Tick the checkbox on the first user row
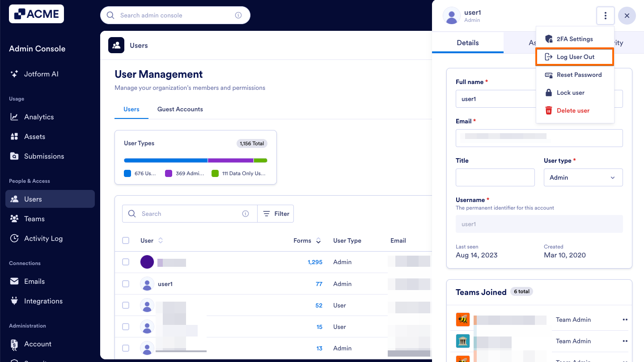Screen dimensions: 644x362 [x=126, y=262]
